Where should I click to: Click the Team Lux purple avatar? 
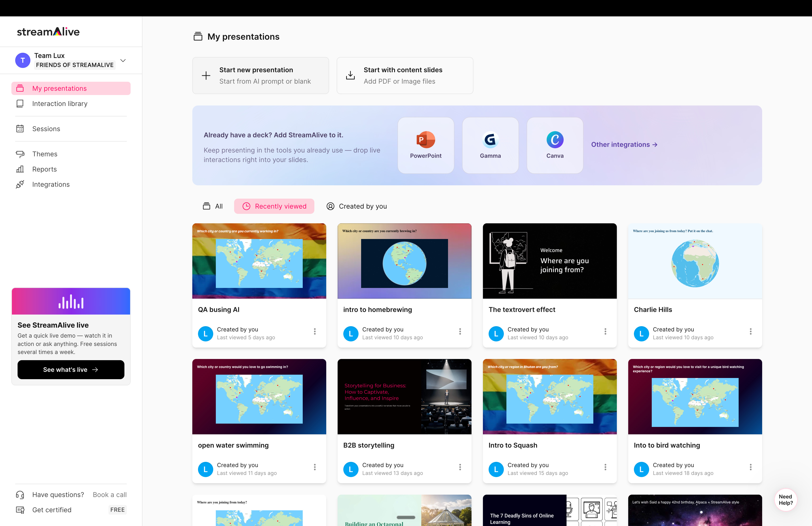coord(23,60)
